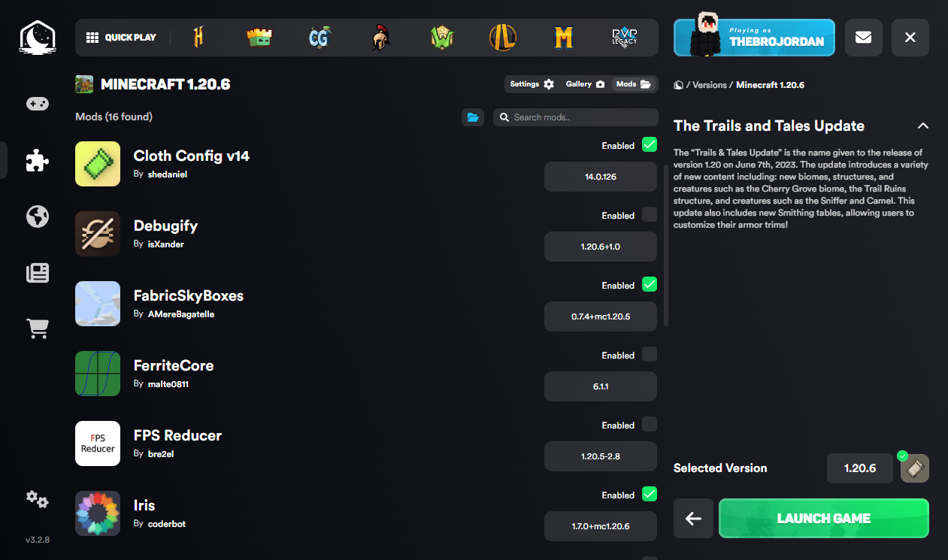The width and height of the screenshot is (948, 560).
Task: Enable the FPS Reducer mod toggle
Action: point(648,424)
